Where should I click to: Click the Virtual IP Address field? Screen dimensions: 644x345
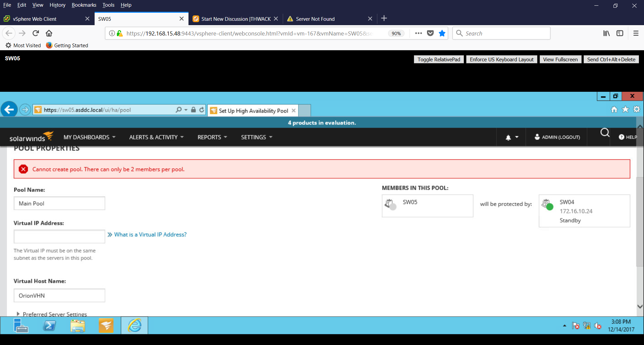59,236
